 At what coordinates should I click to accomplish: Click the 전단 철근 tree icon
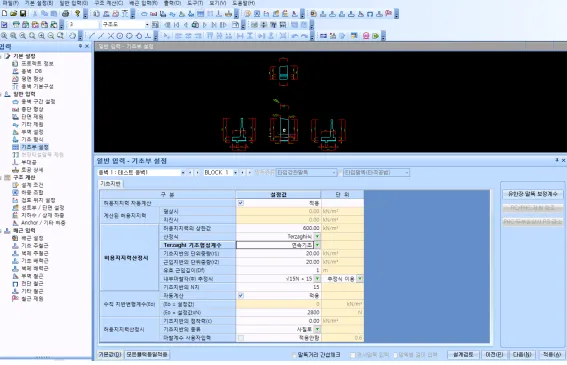[x=15, y=284]
